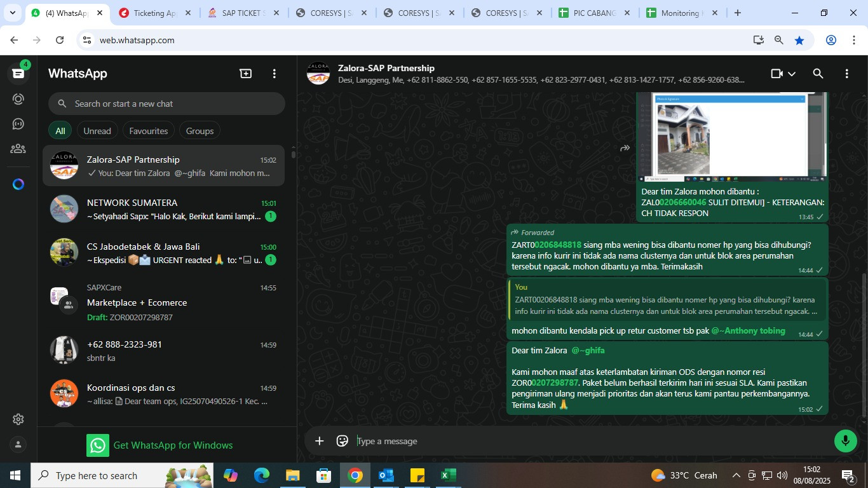
Task: Open the Koordinasi ops dan cs chat
Action: tap(163, 394)
